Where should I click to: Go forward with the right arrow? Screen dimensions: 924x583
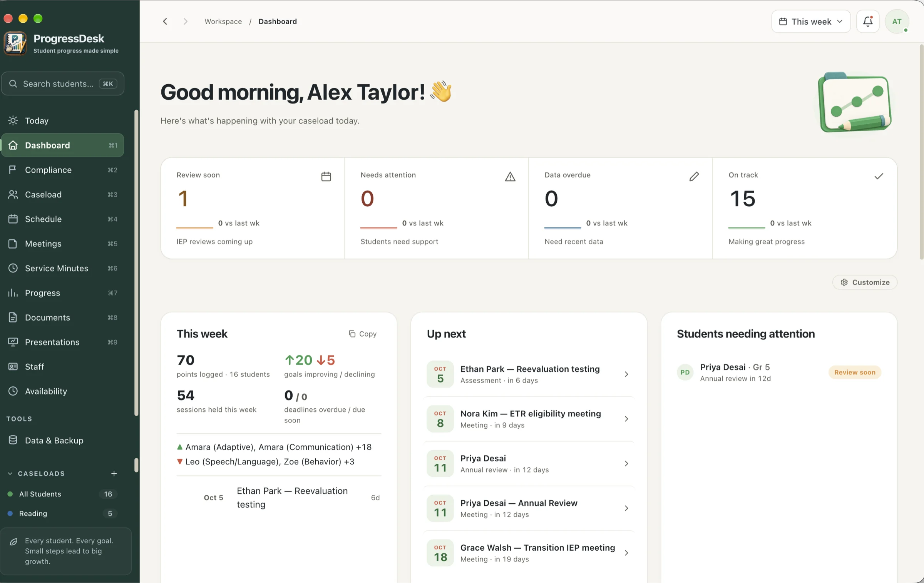click(x=186, y=22)
